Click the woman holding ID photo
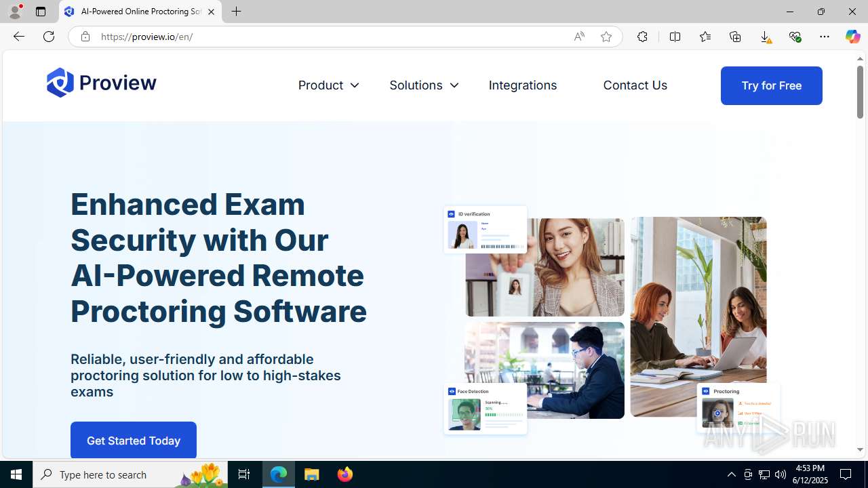Viewport: 868px width, 488px height. tap(545, 267)
